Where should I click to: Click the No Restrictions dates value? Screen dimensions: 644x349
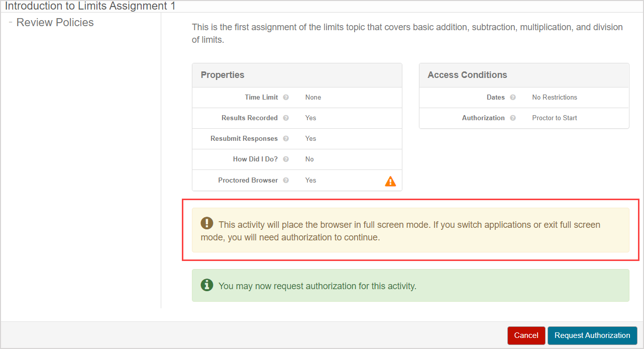[x=554, y=98]
